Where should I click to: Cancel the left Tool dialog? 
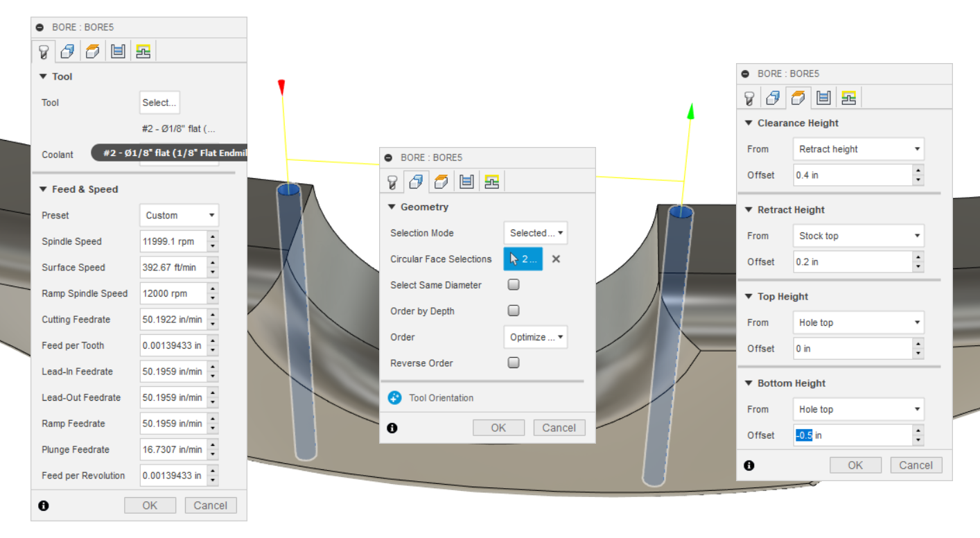pos(211,505)
